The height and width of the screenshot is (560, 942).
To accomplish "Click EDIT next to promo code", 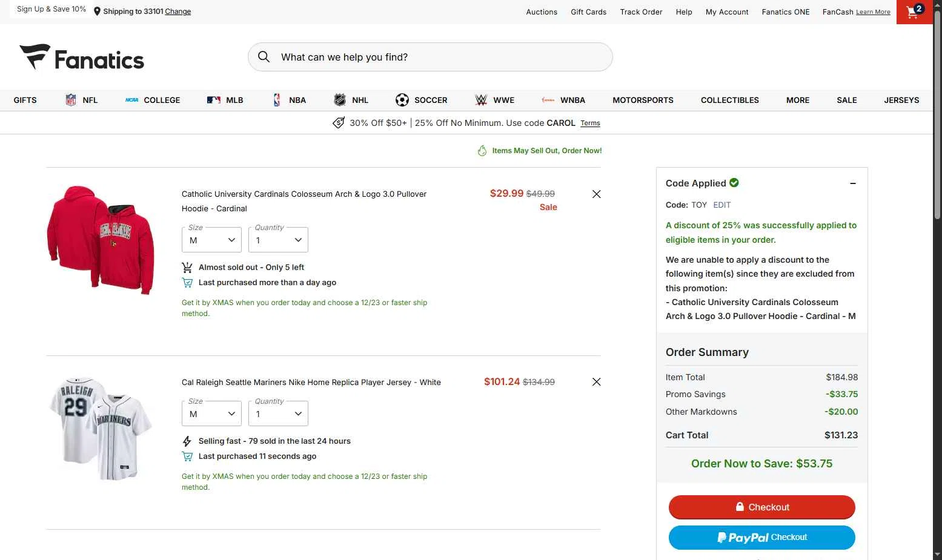I will (x=721, y=205).
